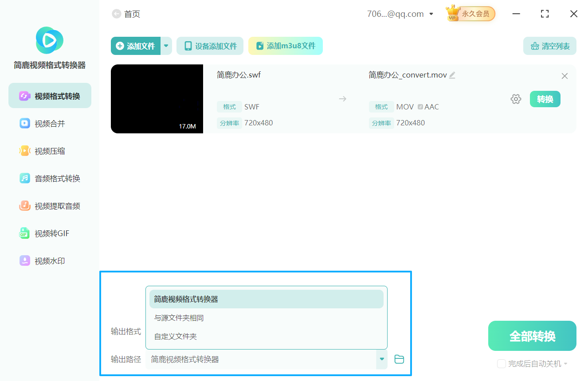The width and height of the screenshot is (588, 381).
Task: Open output folder browser icon
Action: 399,359
